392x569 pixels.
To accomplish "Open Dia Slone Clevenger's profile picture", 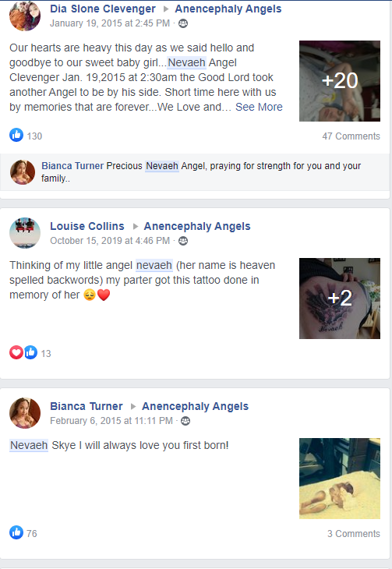I will (x=25, y=16).
